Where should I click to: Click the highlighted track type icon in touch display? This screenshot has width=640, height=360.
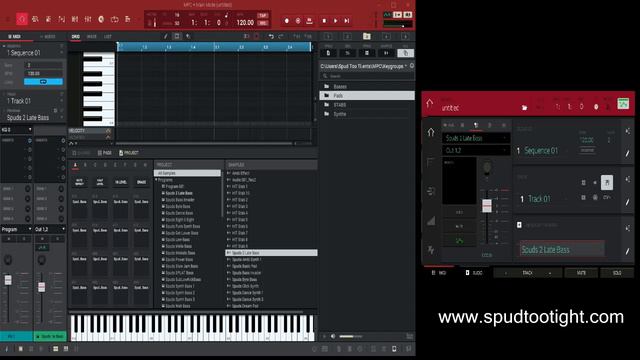pyautogui.click(x=607, y=182)
